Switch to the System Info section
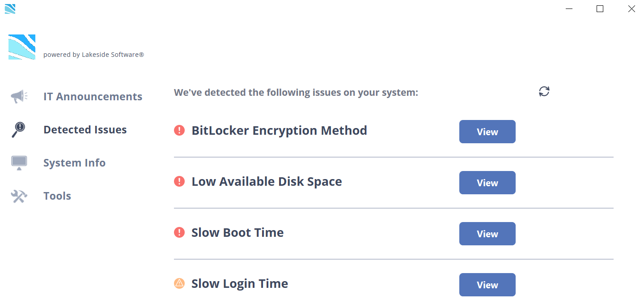The height and width of the screenshot is (308, 644). point(74,163)
